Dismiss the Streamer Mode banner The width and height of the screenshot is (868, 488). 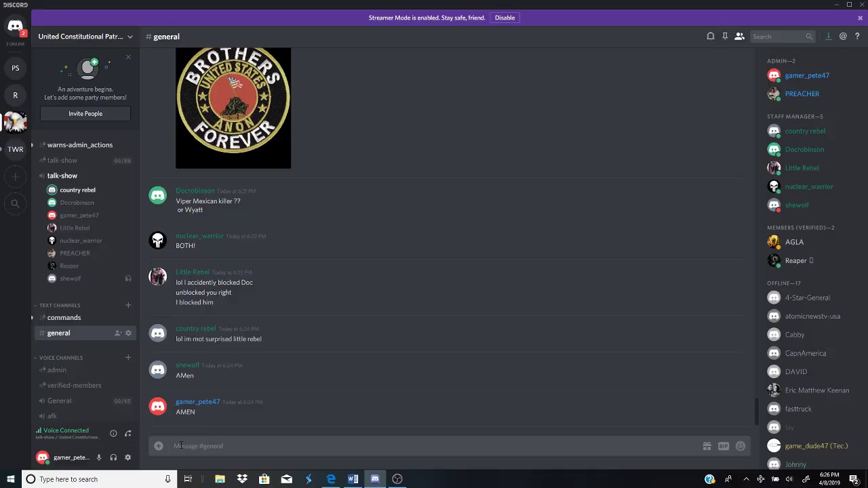860,18
